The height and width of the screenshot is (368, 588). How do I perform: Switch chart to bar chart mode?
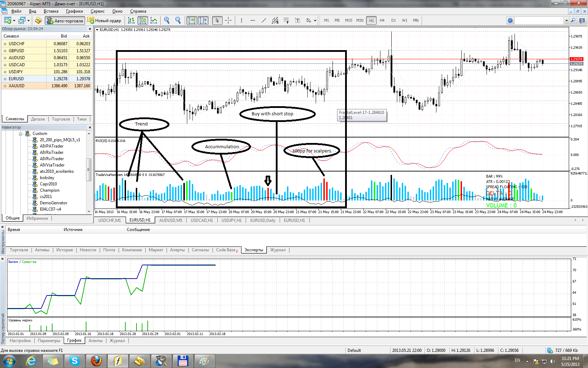pos(131,20)
